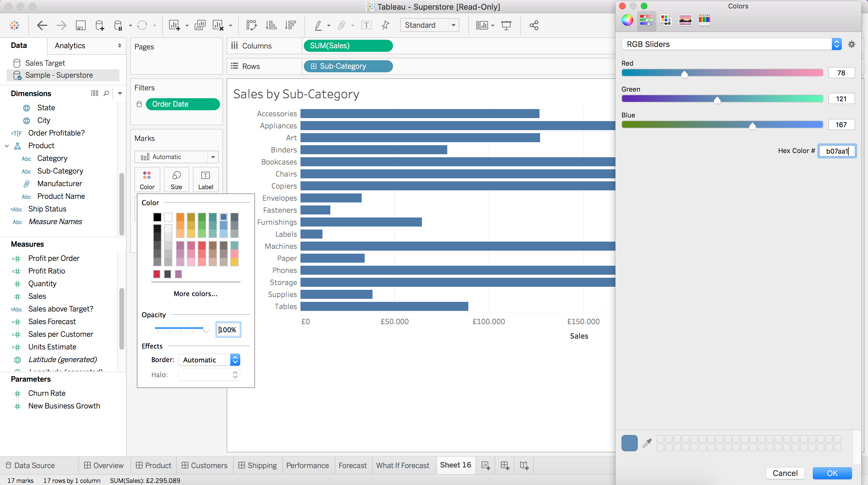Open the Border Automatic dropdown
Viewport: 868px width, 485px height.
click(209, 360)
